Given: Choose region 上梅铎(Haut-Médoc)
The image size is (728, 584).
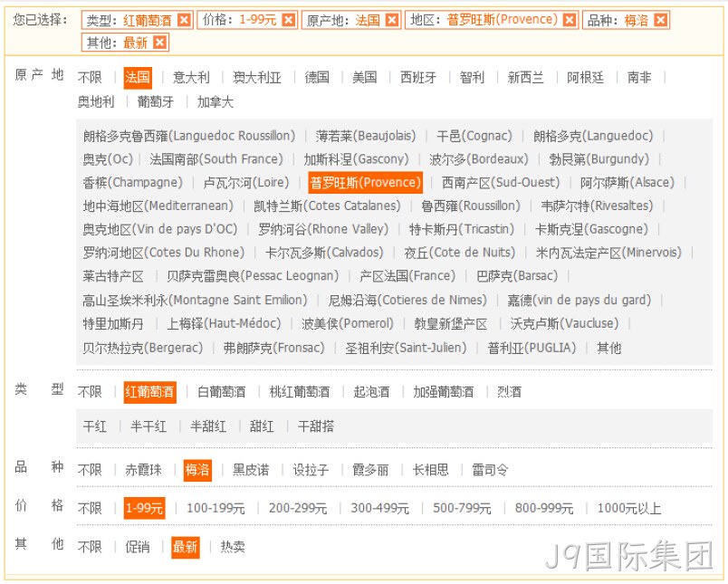Looking at the screenshot, I should 224,323.
